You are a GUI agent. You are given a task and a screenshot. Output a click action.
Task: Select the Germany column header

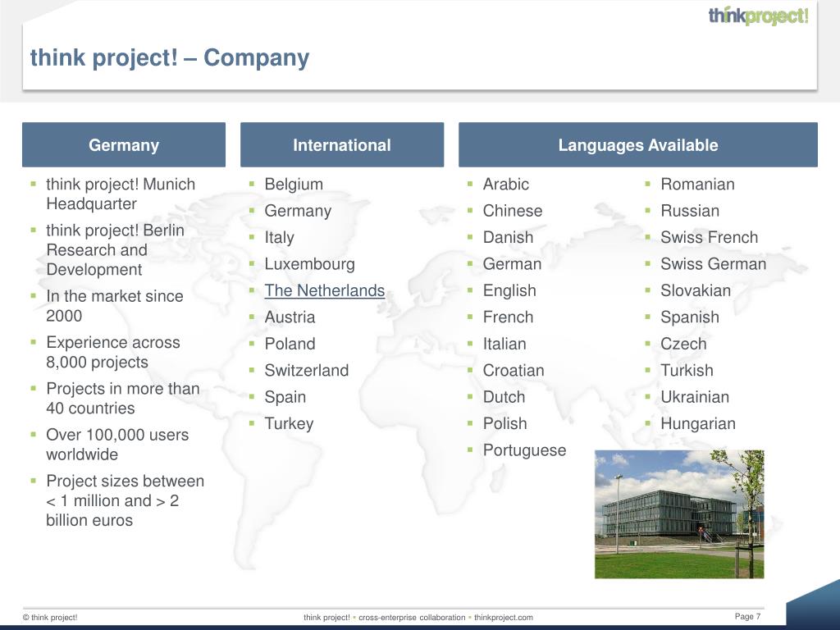pos(124,144)
